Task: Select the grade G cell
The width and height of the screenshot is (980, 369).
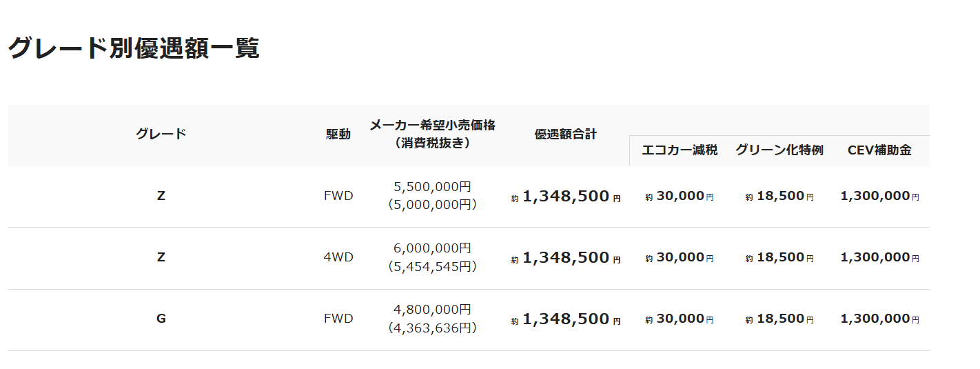Action: coord(161,319)
